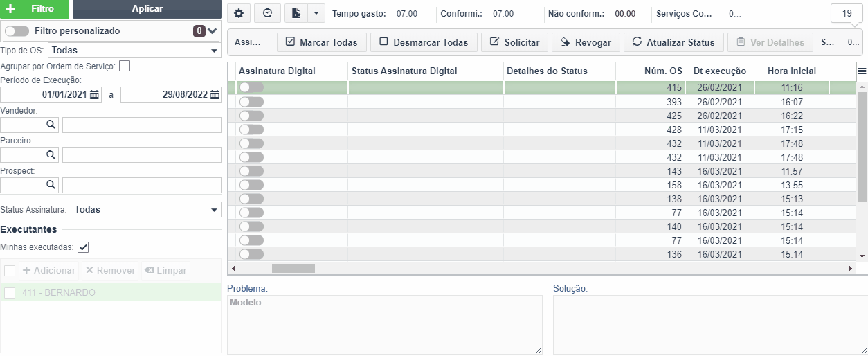Image resolution: width=868 pixels, height=356 pixels.
Task: Toggle digital signature for OS 428
Action: click(251, 130)
